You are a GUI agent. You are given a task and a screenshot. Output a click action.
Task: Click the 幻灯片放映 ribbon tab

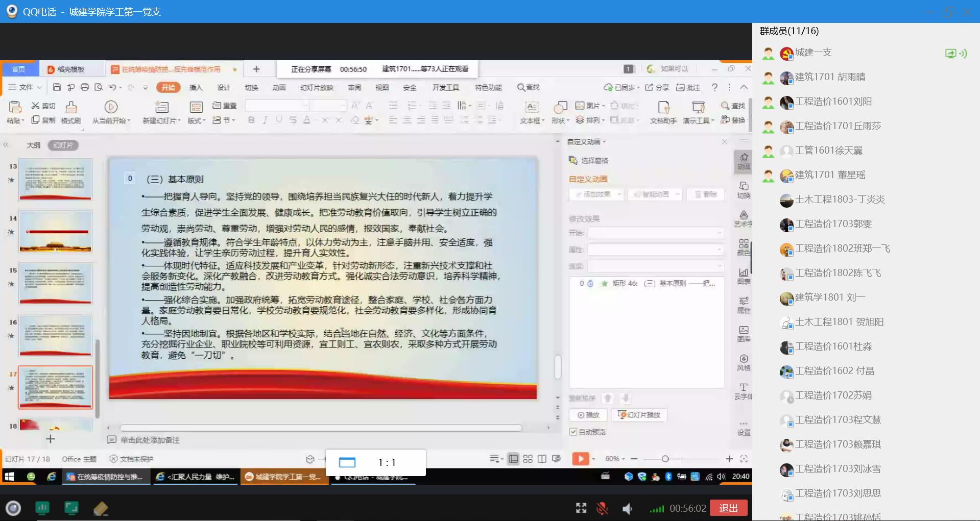tap(317, 87)
